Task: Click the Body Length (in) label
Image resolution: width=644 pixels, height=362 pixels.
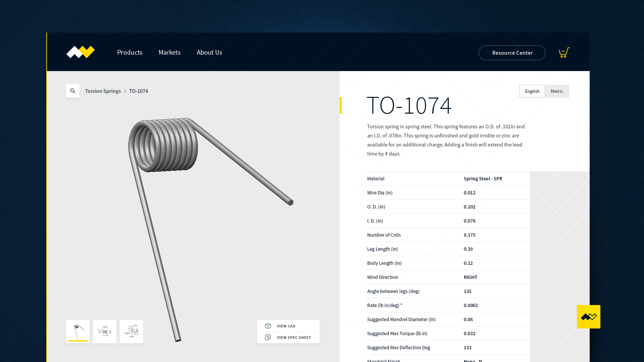Action: 384,263
